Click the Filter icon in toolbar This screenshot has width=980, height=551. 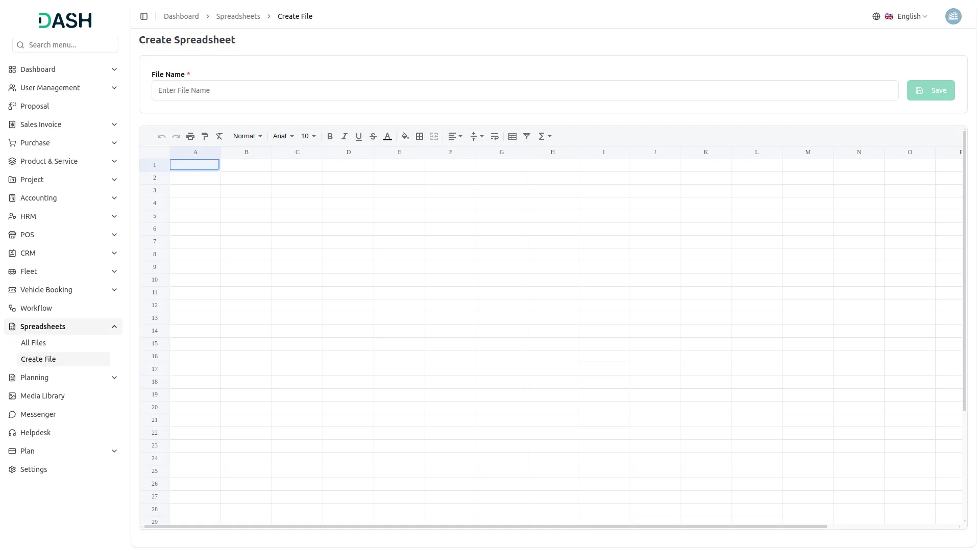coord(527,136)
